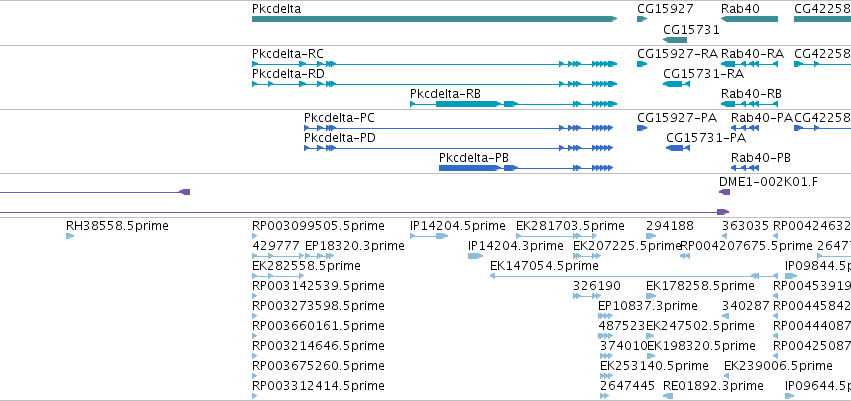Click the CG15927 gene arrow glyph
Screen dimensions: 851x401
coord(642,19)
